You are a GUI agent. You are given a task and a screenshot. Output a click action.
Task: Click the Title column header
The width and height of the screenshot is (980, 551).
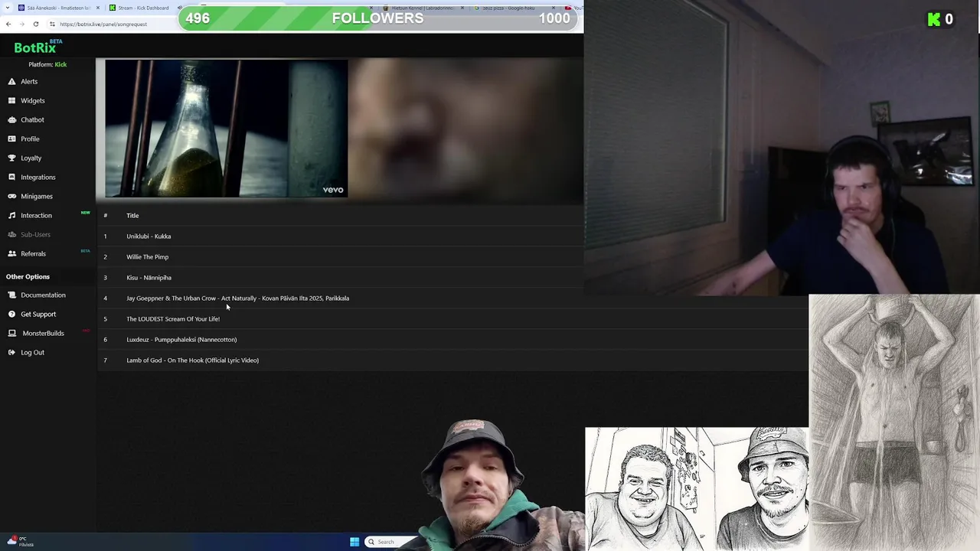pos(132,215)
